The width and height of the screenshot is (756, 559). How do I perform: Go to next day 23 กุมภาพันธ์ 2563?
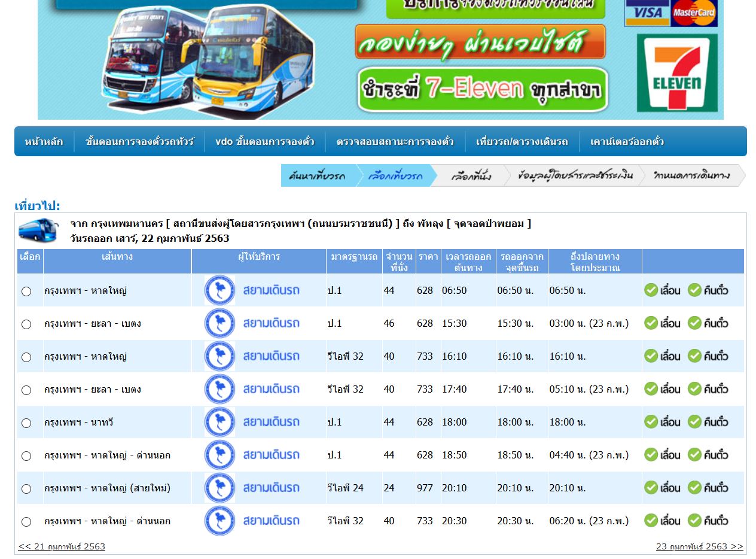(700, 546)
